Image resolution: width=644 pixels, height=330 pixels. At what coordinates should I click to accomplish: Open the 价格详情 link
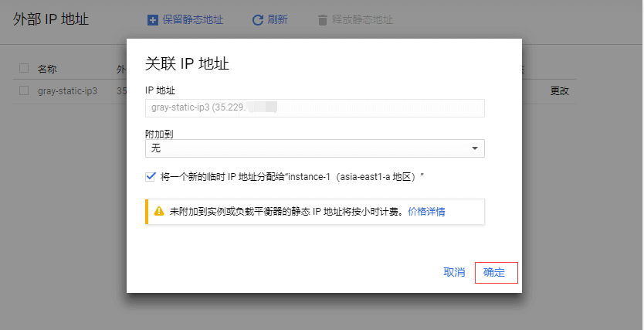pyautogui.click(x=426, y=211)
